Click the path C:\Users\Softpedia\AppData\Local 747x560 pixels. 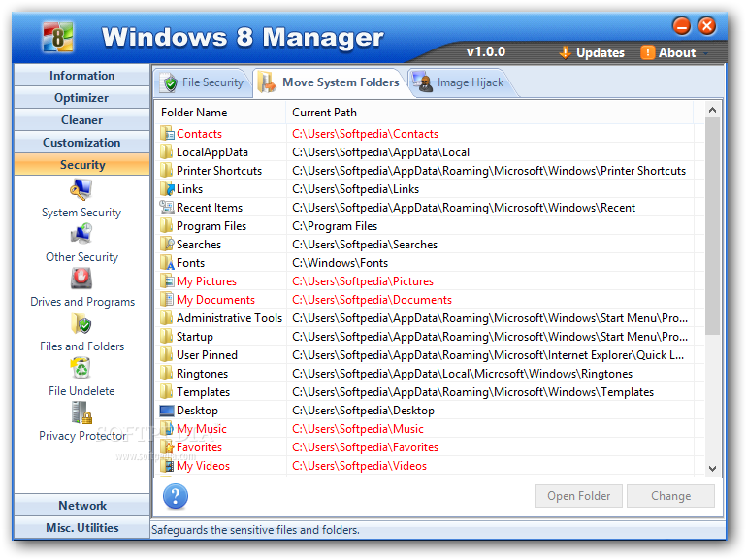(x=380, y=152)
